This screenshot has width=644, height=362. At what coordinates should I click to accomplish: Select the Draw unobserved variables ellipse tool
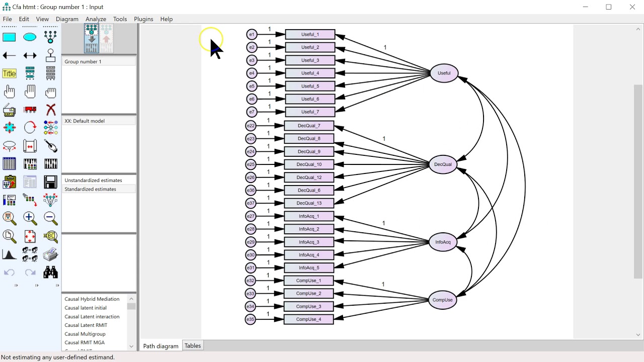click(x=30, y=37)
